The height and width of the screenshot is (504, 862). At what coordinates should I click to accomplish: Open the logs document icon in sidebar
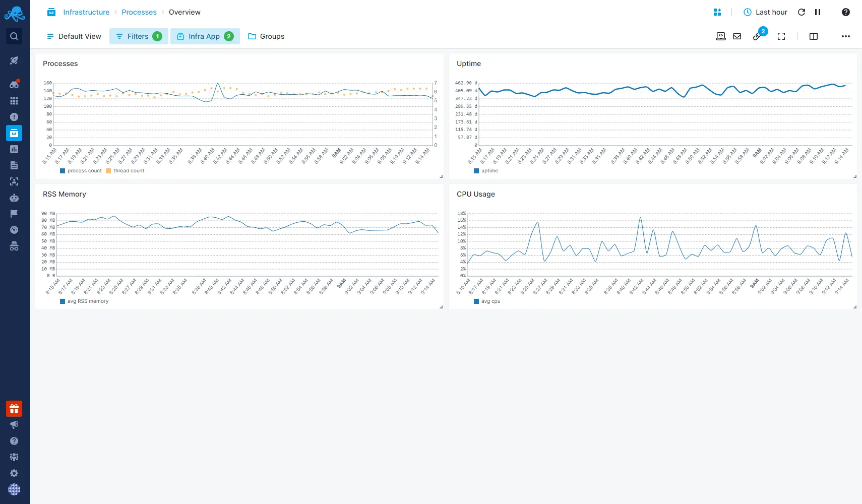click(14, 165)
